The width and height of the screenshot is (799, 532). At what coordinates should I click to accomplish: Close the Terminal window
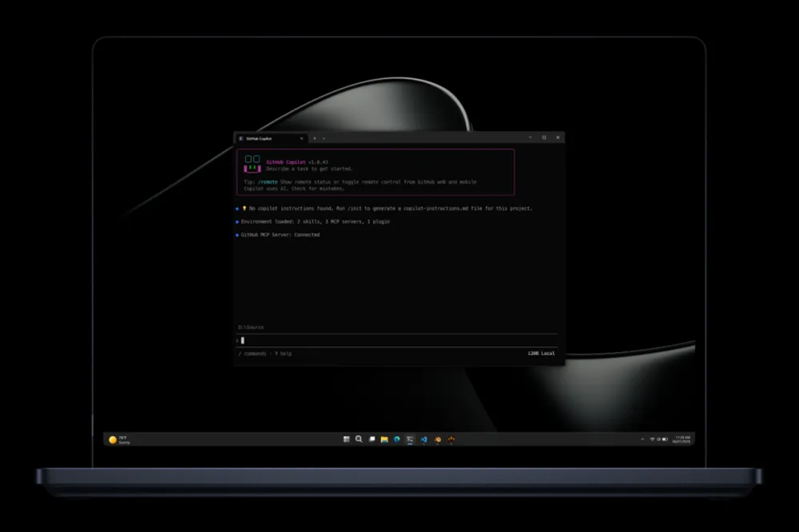558,137
